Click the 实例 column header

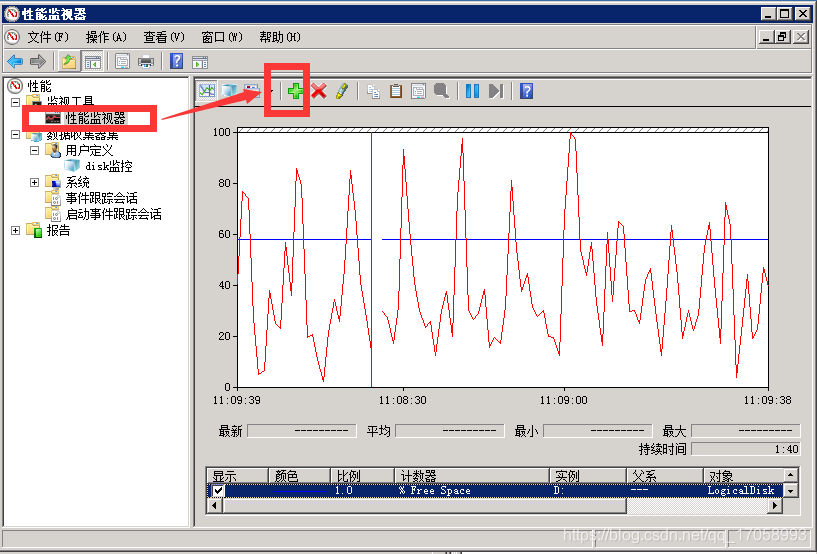pyautogui.click(x=588, y=476)
